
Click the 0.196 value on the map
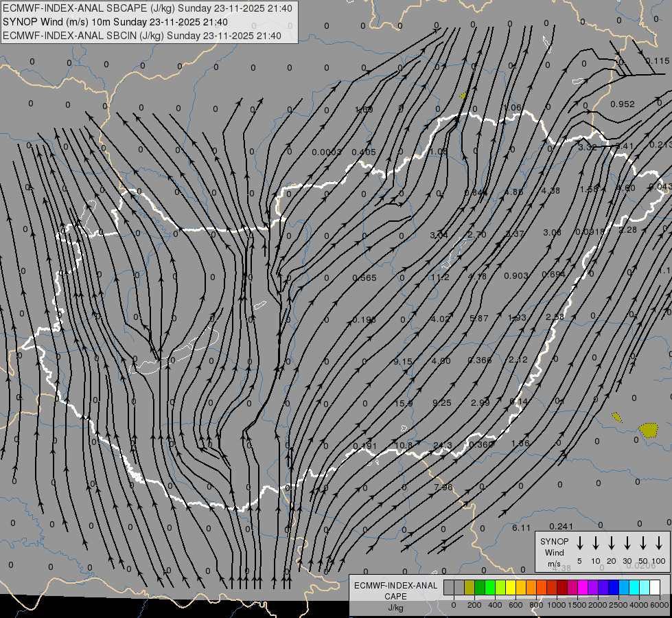coord(364,320)
